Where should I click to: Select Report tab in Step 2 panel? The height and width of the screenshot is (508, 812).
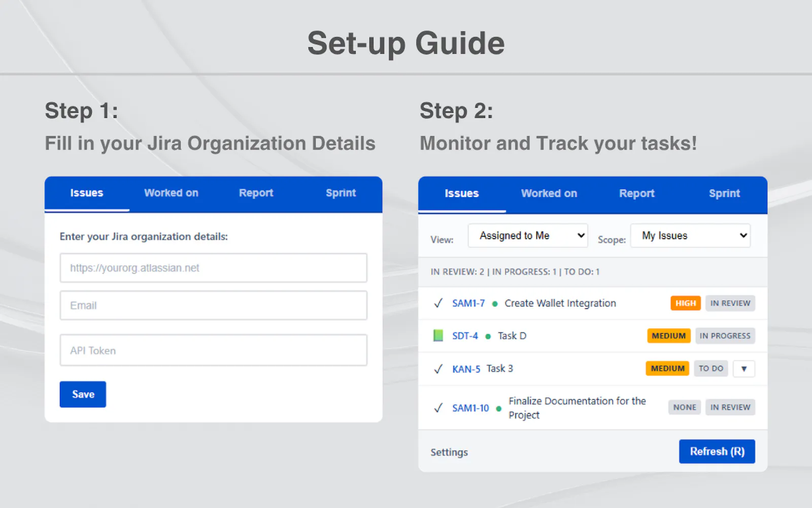pos(637,194)
